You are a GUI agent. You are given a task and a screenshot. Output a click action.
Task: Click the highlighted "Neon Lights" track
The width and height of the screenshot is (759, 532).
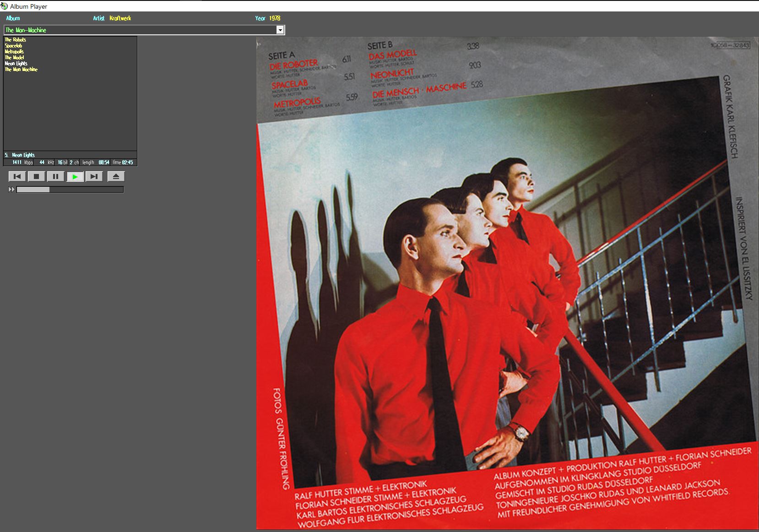click(16, 64)
